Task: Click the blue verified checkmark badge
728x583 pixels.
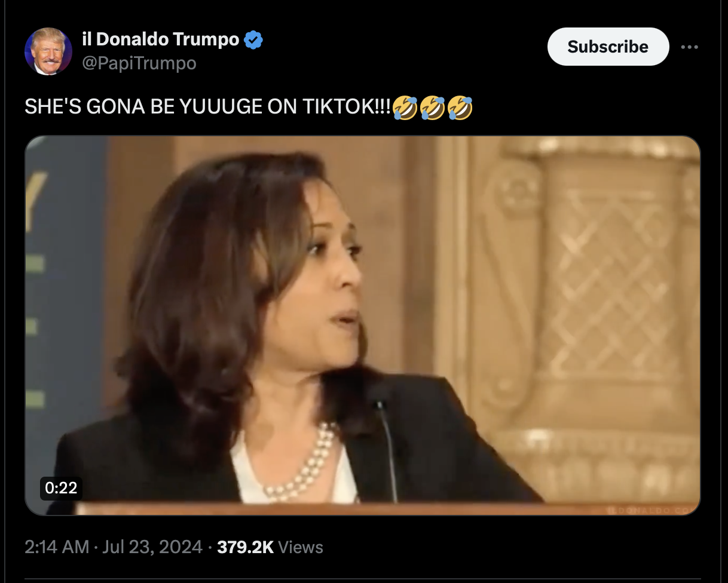Action: pos(254,40)
